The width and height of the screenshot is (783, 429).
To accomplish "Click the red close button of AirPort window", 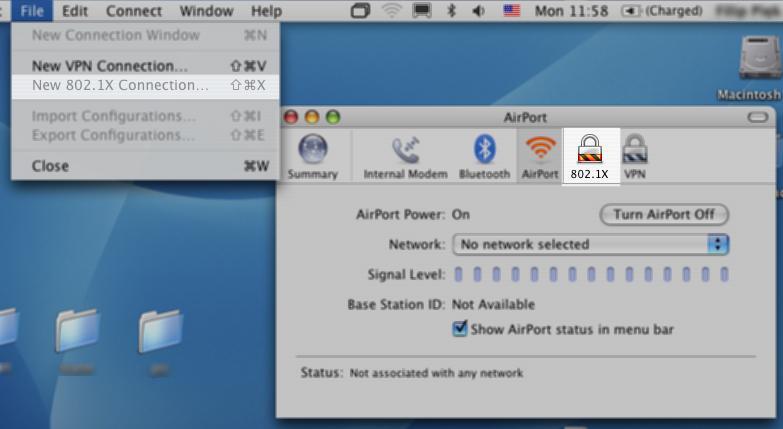I will click(x=291, y=117).
